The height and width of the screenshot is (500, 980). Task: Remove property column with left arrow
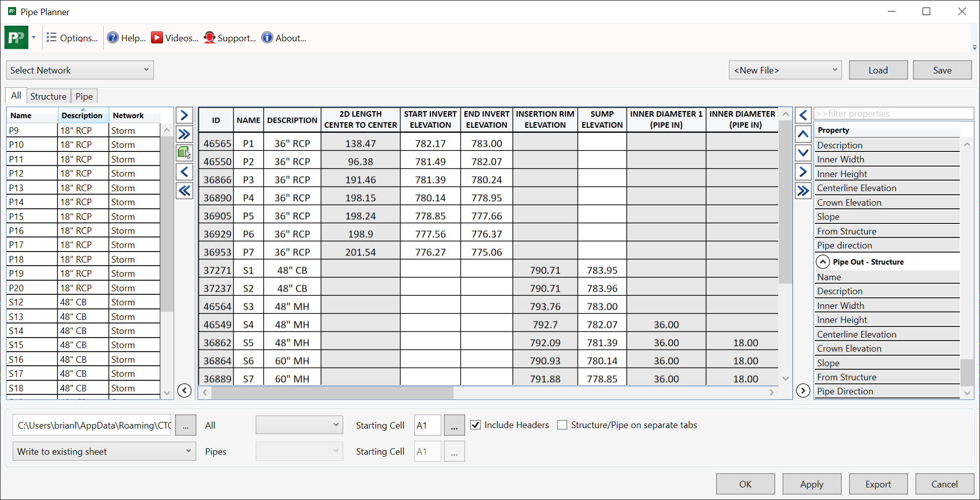tap(803, 115)
